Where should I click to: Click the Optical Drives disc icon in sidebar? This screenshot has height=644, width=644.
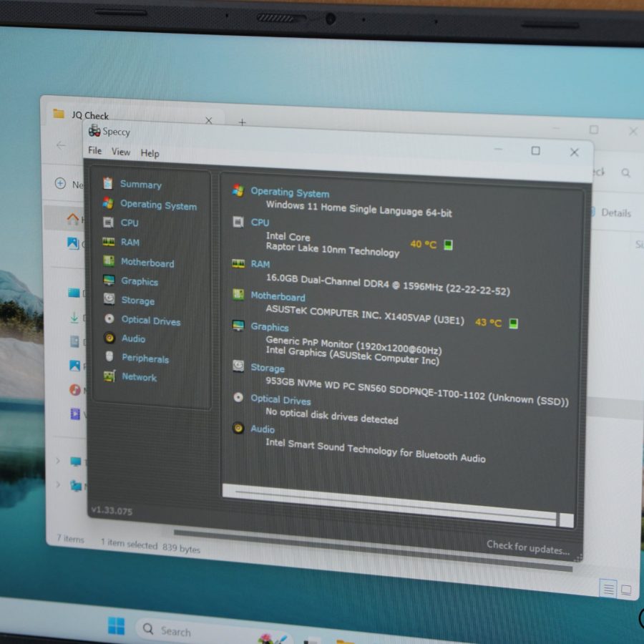point(109,318)
